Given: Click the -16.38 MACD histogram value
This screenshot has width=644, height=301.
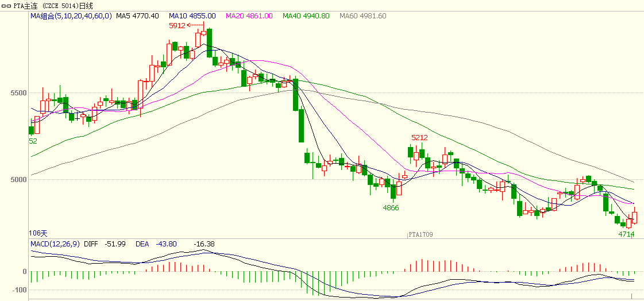Looking at the screenshot, I should coord(204,244).
